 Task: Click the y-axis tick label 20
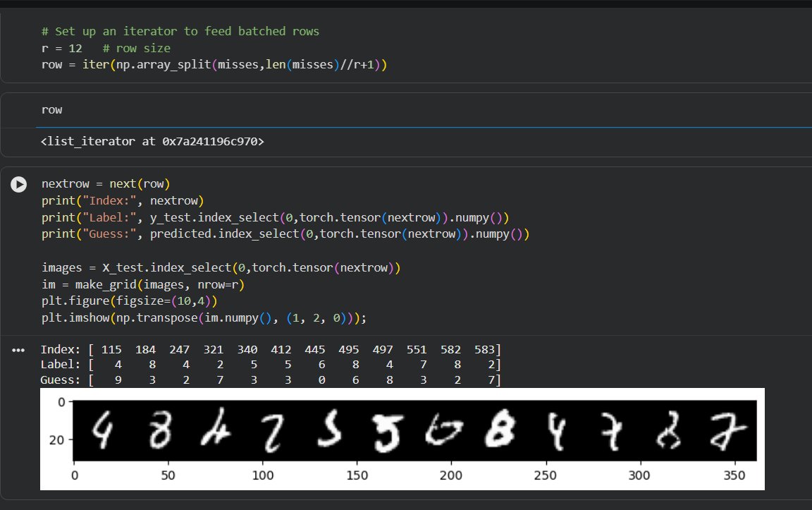(x=56, y=440)
